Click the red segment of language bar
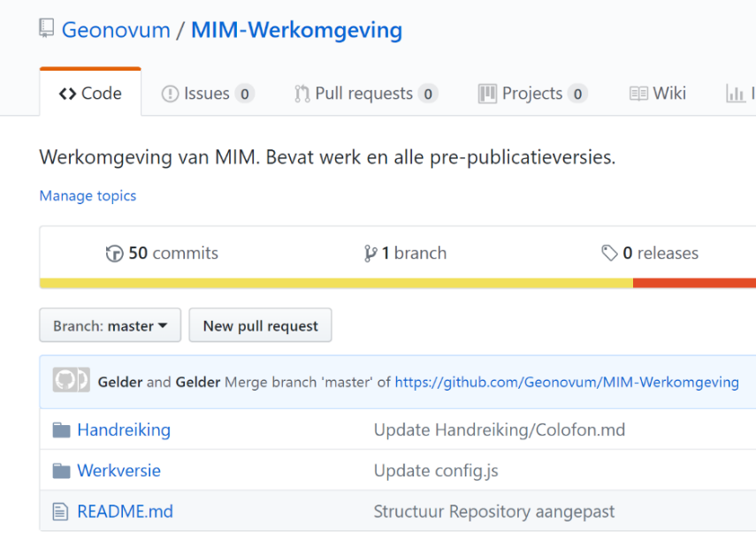The width and height of the screenshot is (756, 540). (x=694, y=283)
